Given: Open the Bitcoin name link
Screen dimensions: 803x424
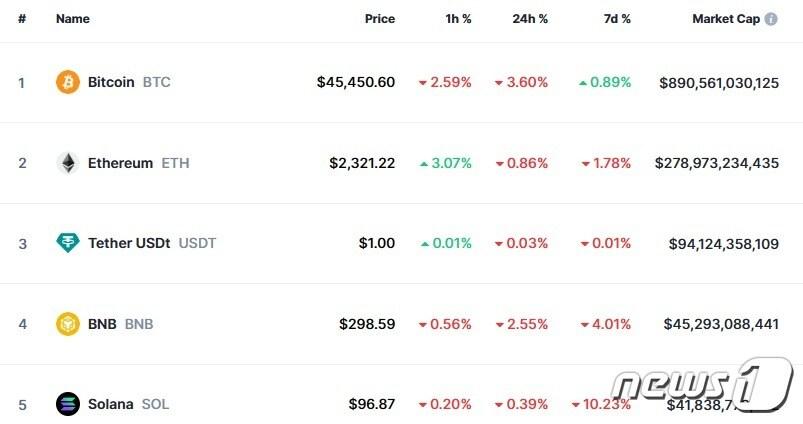Looking at the screenshot, I should 111,82.
